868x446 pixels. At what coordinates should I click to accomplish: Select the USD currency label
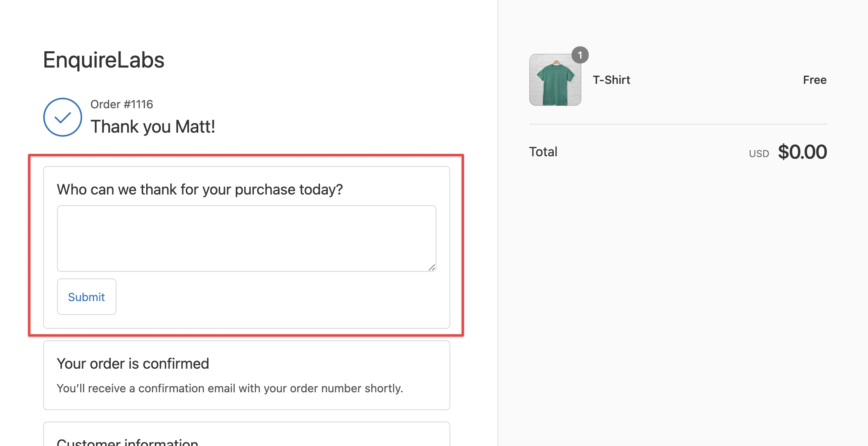click(x=758, y=153)
